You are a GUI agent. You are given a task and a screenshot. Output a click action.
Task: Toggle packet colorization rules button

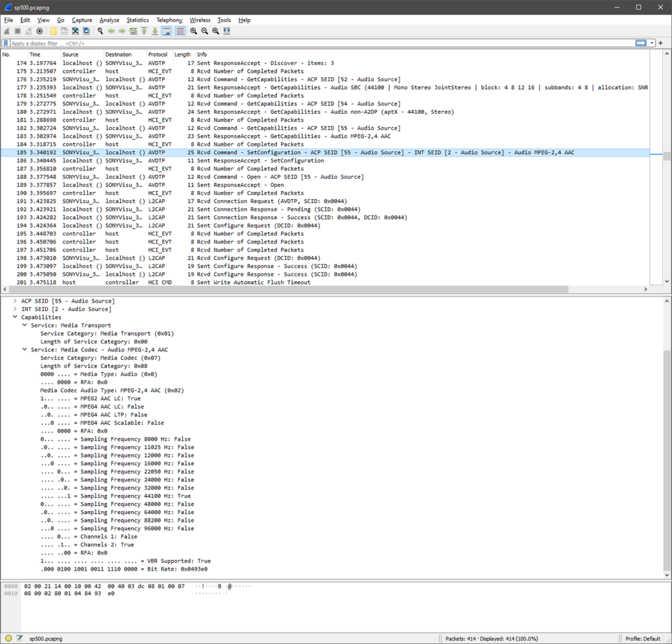coord(180,31)
